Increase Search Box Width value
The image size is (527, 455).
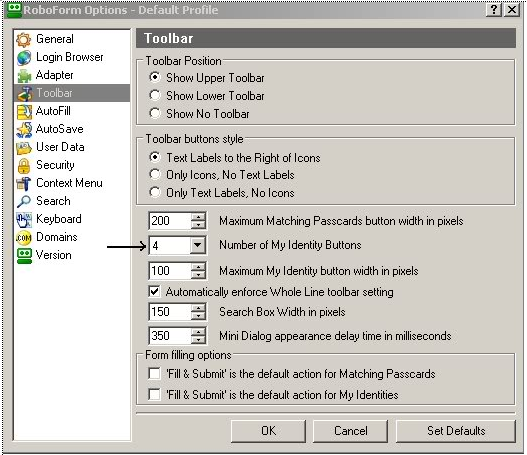[x=198, y=308]
